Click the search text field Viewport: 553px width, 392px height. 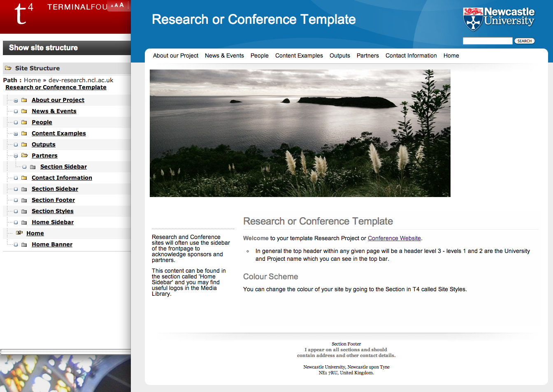click(487, 41)
